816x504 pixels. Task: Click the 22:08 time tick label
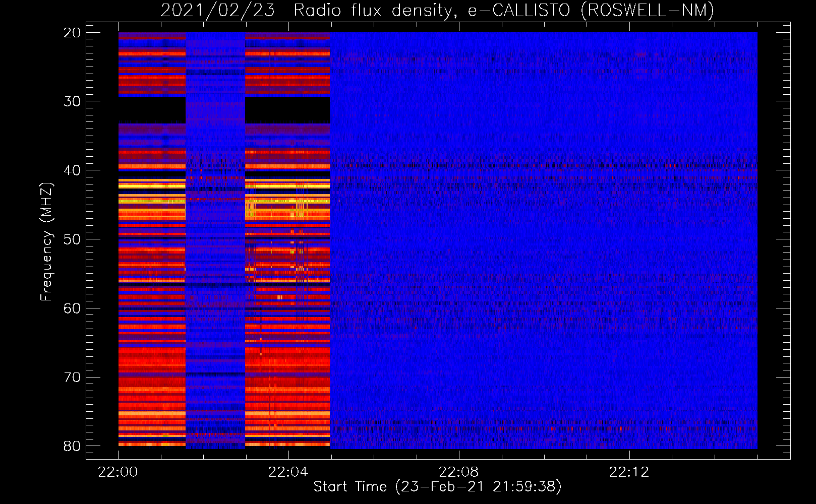pos(458,472)
